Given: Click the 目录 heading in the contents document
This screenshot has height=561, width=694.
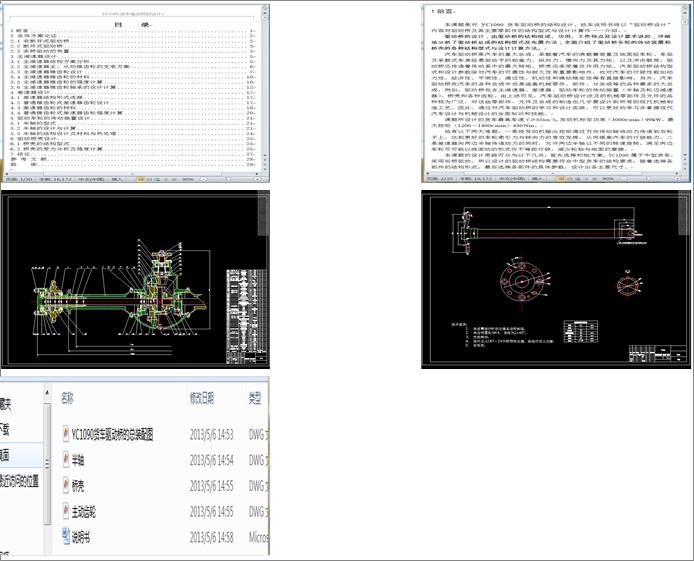Looking at the screenshot, I should [x=133, y=25].
